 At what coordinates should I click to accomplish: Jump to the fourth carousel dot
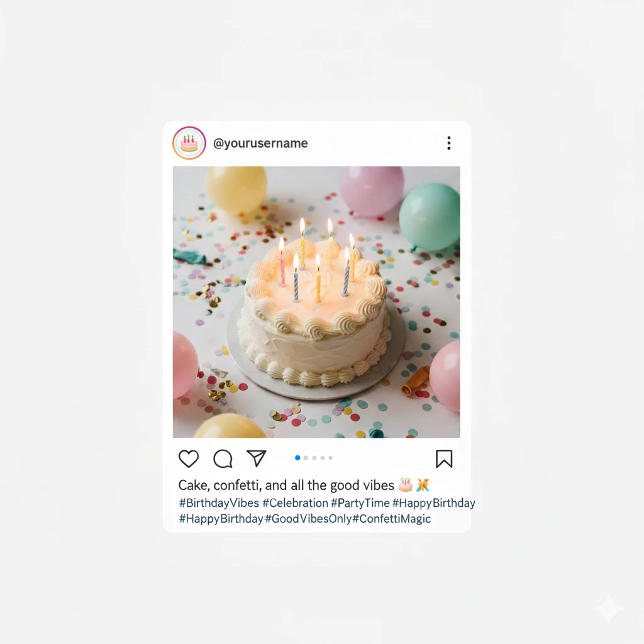click(323, 458)
